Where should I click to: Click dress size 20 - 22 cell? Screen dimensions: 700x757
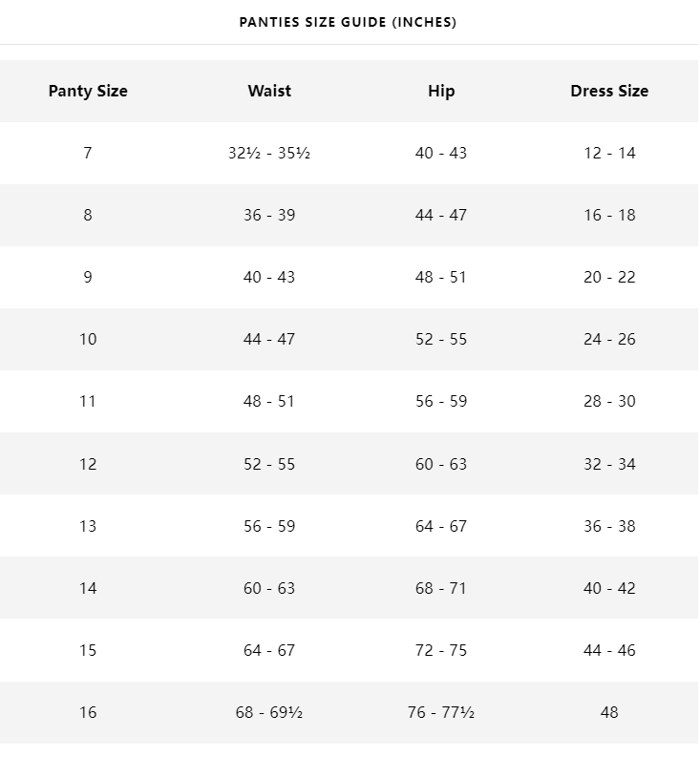tap(609, 277)
